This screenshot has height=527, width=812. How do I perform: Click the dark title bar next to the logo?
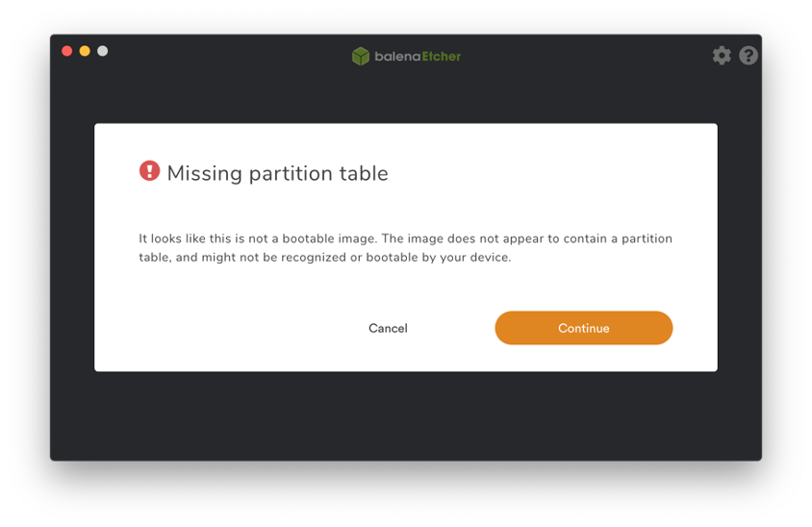(x=233, y=56)
